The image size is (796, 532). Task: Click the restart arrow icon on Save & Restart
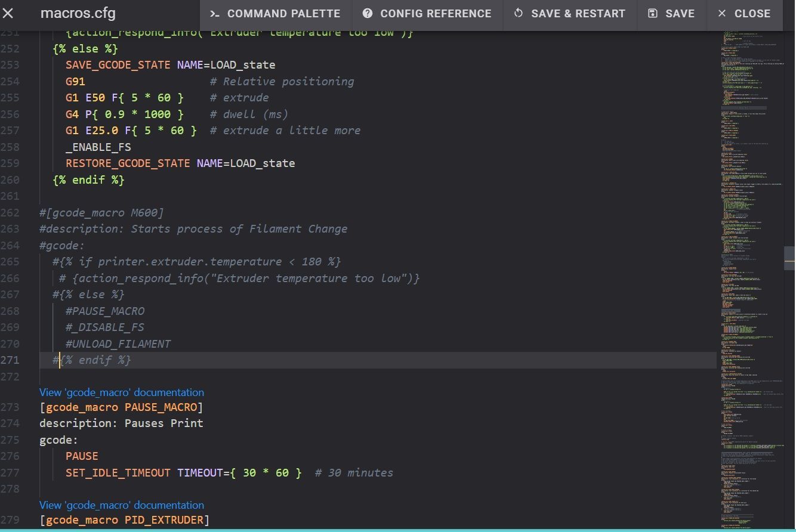coord(519,13)
